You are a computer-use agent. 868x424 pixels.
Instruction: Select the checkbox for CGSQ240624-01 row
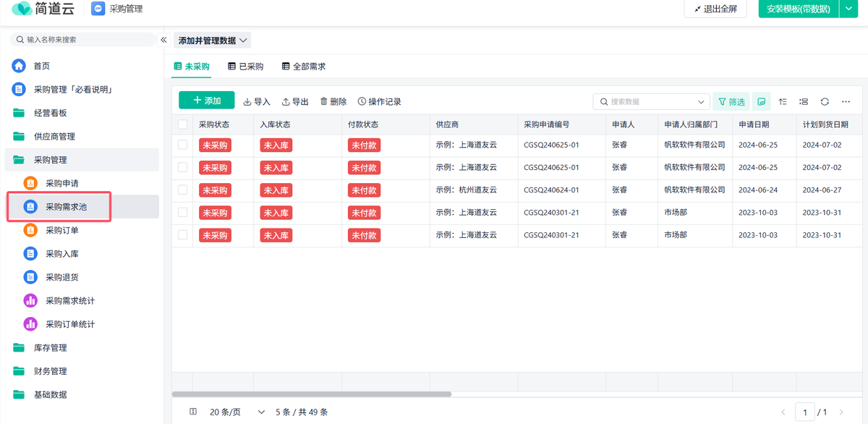[x=182, y=190]
